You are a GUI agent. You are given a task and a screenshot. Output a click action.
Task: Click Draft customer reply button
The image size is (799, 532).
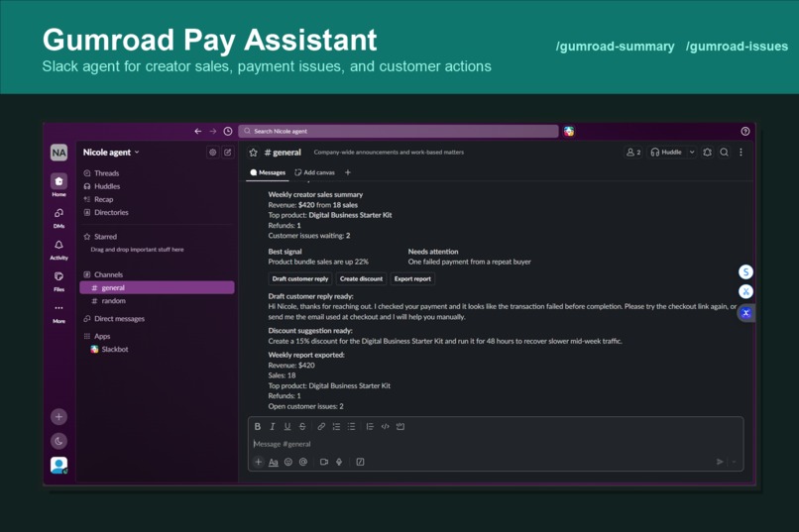[x=300, y=279]
